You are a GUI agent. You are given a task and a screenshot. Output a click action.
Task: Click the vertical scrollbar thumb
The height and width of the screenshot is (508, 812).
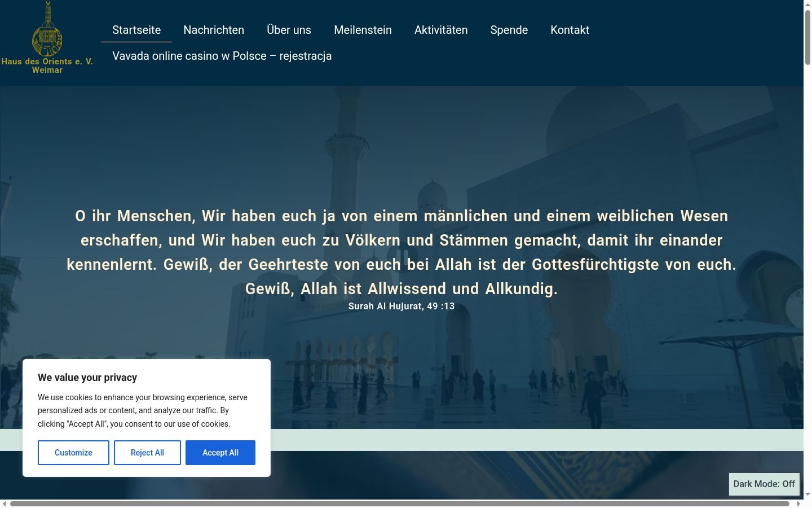pyautogui.click(x=807, y=37)
